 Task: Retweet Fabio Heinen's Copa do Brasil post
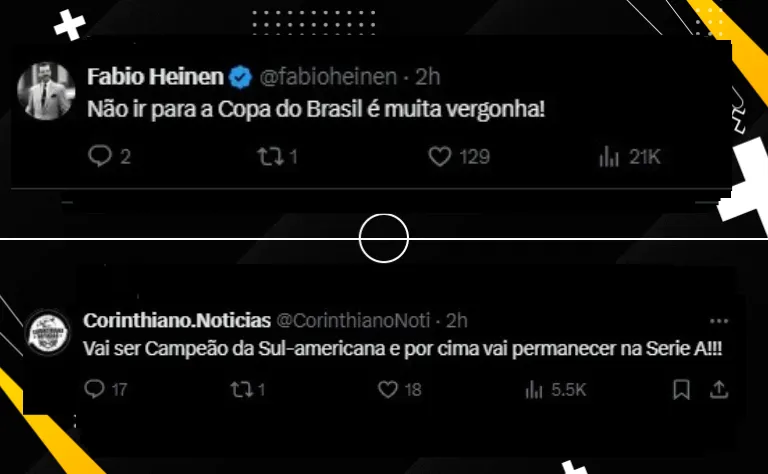coord(268,157)
